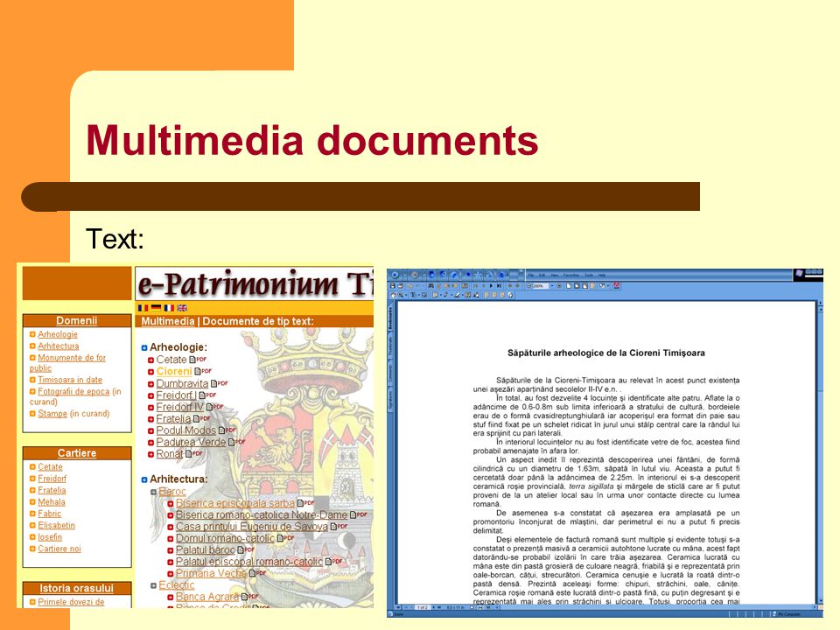
Task: Open the PDF icon next to Cioreni
Action: click(x=203, y=371)
